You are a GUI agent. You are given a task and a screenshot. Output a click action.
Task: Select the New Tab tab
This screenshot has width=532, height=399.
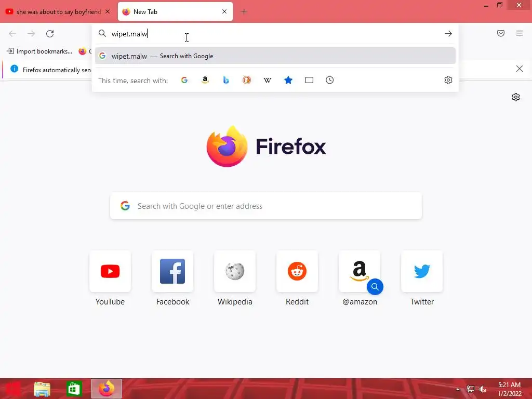tap(175, 11)
